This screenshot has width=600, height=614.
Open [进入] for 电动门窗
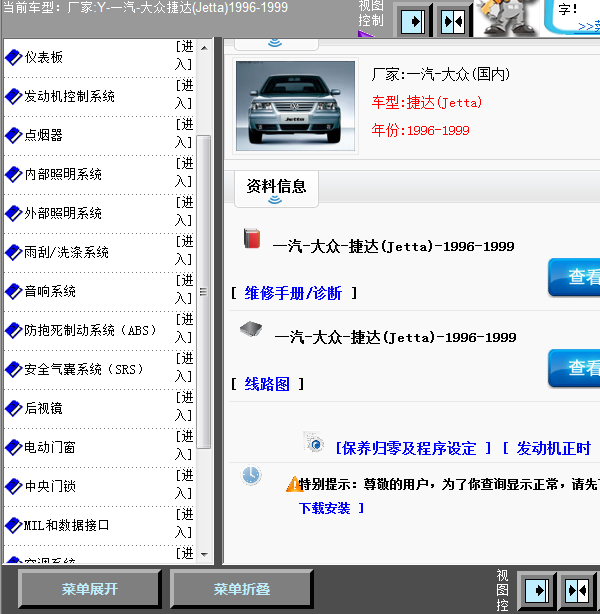(184, 445)
